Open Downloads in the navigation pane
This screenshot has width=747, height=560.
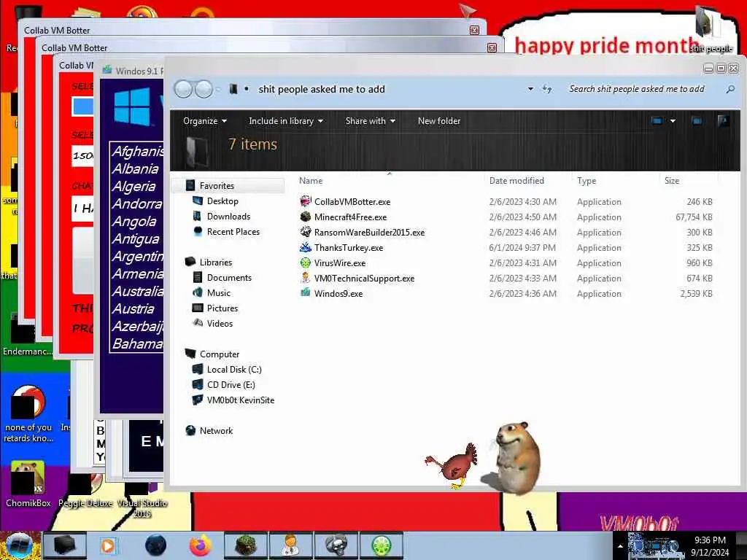pyautogui.click(x=228, y=216)
